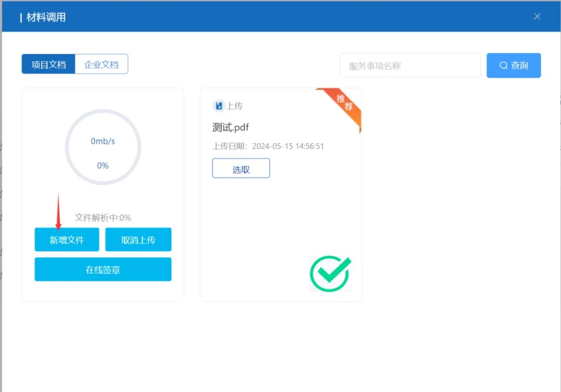Click the 0mb/s upload speed readout
This screenshot has height=392, width=561.
point(103,141)
